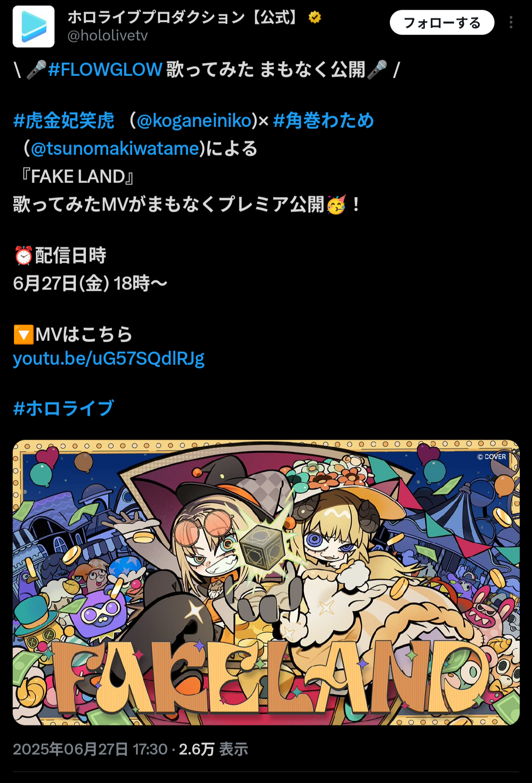
Task: Open the FAKE LAND artwork image
Action: [266, 583]
